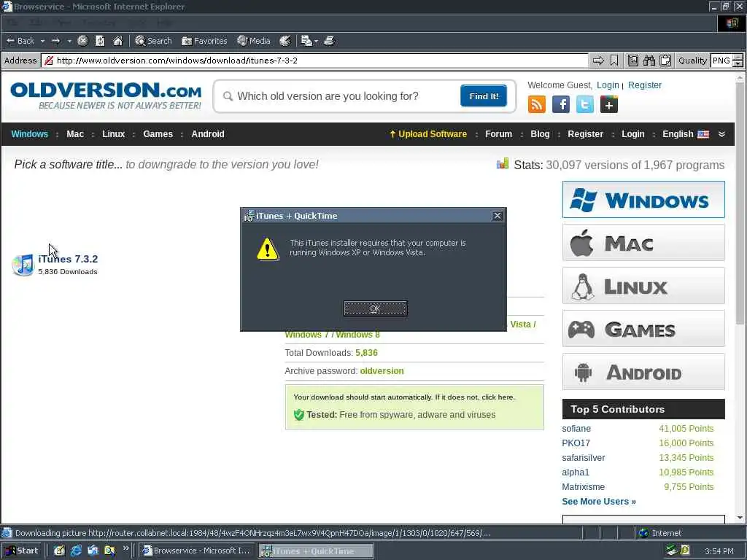Select Linux in the site navigation bar
Image resolution: width=747 pixels, height=560 pixels.
113,134
